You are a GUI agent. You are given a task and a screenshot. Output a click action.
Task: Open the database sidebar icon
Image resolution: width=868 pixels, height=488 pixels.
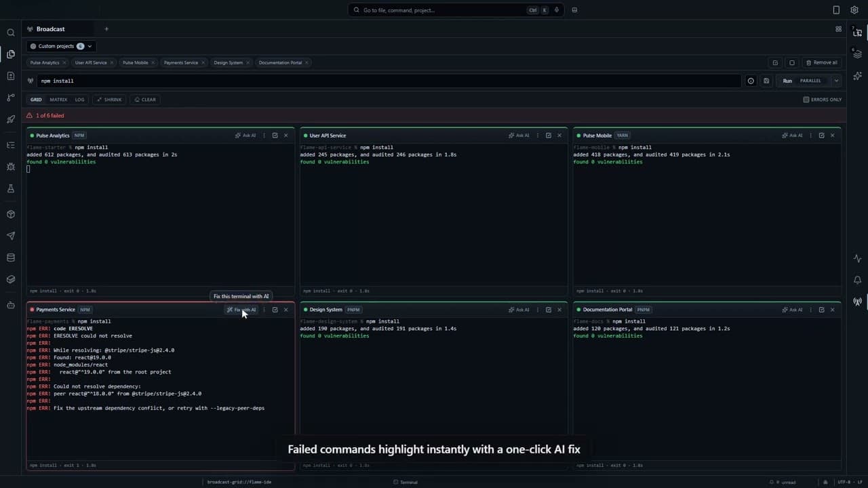tap(10, 258)
